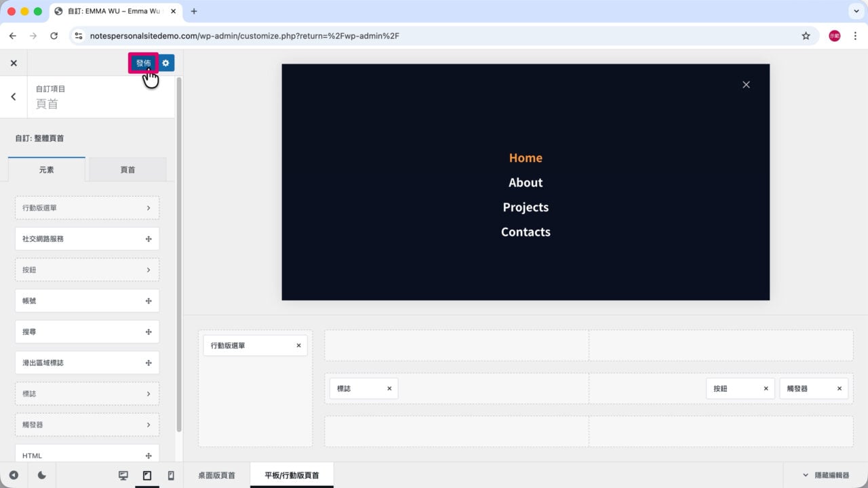The width and height of the screenshot is (868, 488).
Task: Open 按鈕 element settings in sidebar
Action: pos(87,270)
